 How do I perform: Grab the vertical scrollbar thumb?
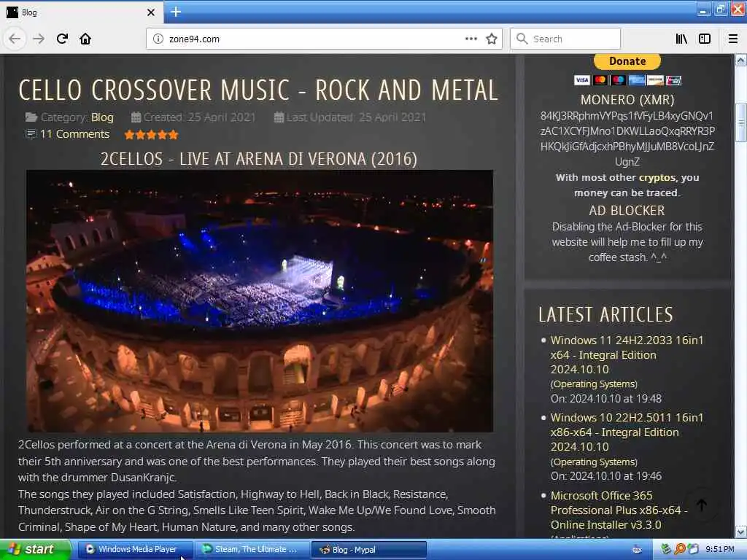pos(741,122)
